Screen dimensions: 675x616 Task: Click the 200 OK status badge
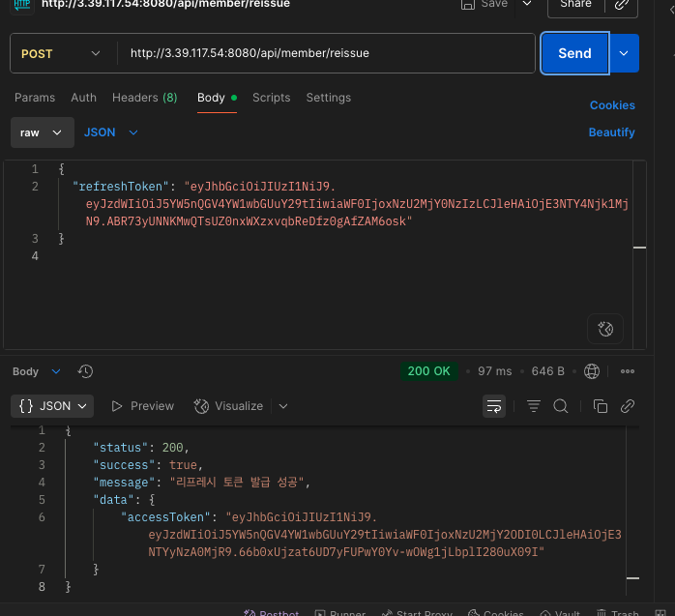point(428,371)
